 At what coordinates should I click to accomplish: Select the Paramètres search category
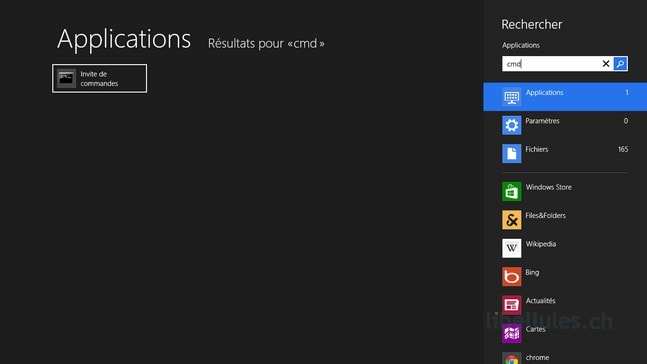pos(565,125)
